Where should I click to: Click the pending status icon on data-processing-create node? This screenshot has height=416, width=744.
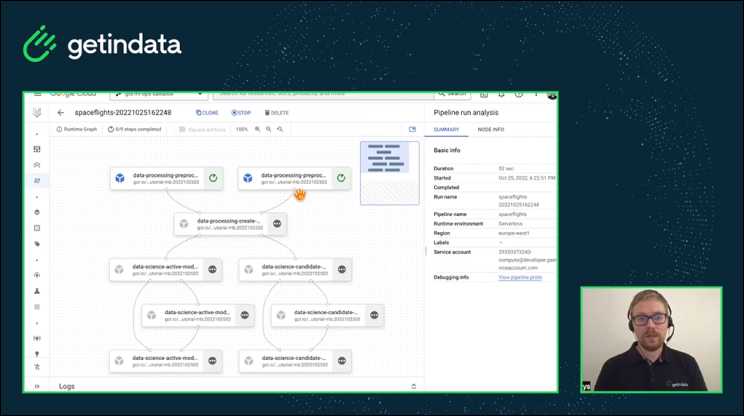pos(277,224)
